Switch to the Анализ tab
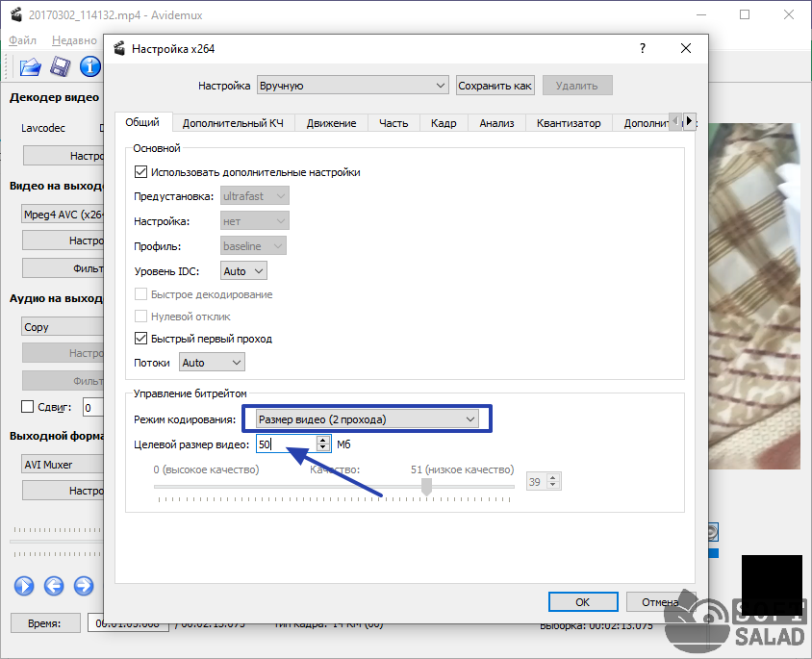The width and height of the screenshot is (812, 659). tap(496, 123)
